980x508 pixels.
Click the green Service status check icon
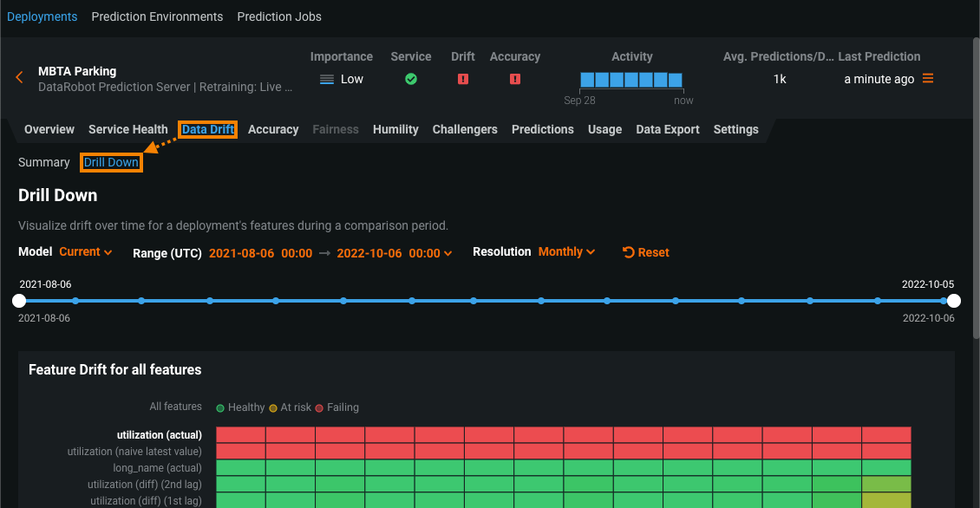point(411,79)
